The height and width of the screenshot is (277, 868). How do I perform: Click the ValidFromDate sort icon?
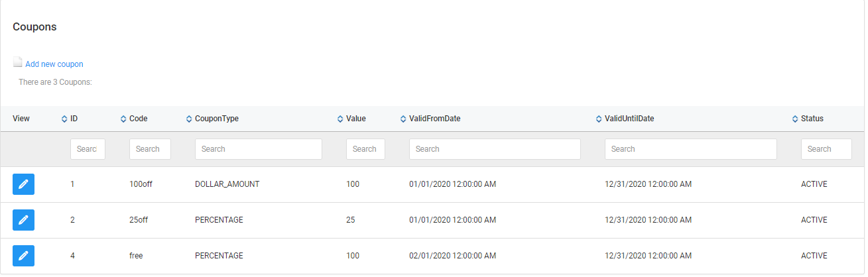403,119
